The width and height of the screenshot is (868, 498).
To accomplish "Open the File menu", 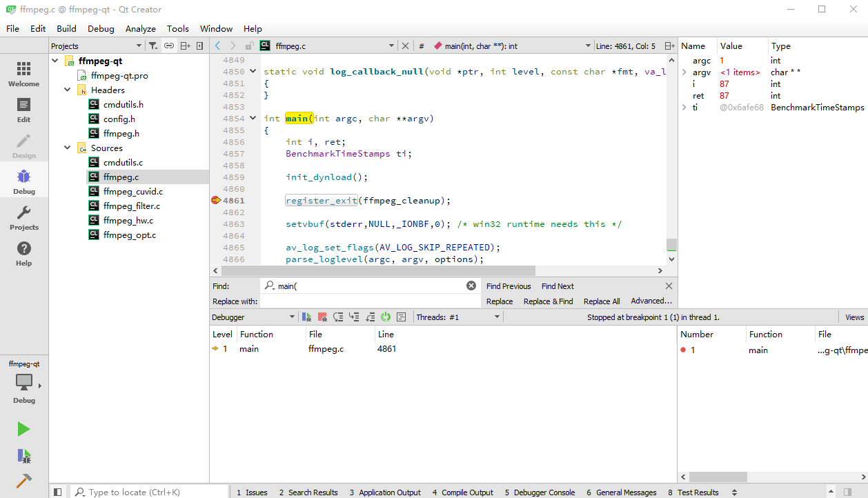I will point(13,28).
